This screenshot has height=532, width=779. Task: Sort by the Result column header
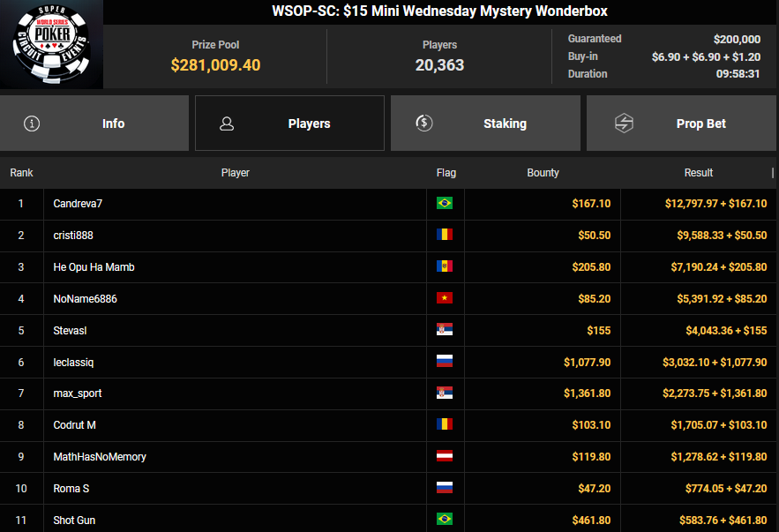click(x=698, y=173)
